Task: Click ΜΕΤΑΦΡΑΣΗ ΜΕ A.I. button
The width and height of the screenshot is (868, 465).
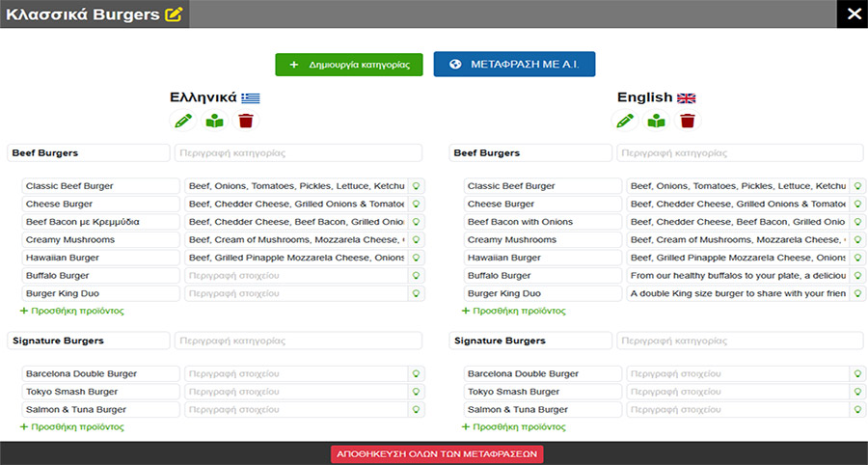Action: (514, 65)
